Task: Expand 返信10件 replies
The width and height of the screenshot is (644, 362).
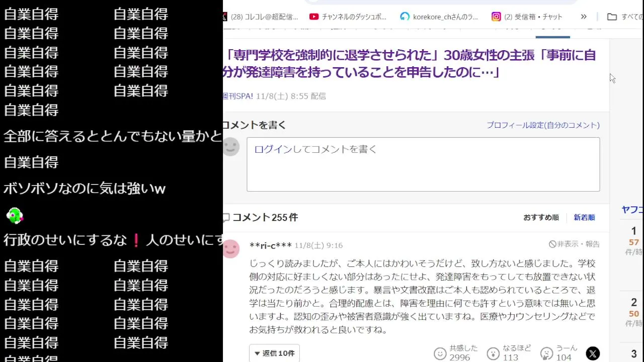Action: click(x=274, y=353)
